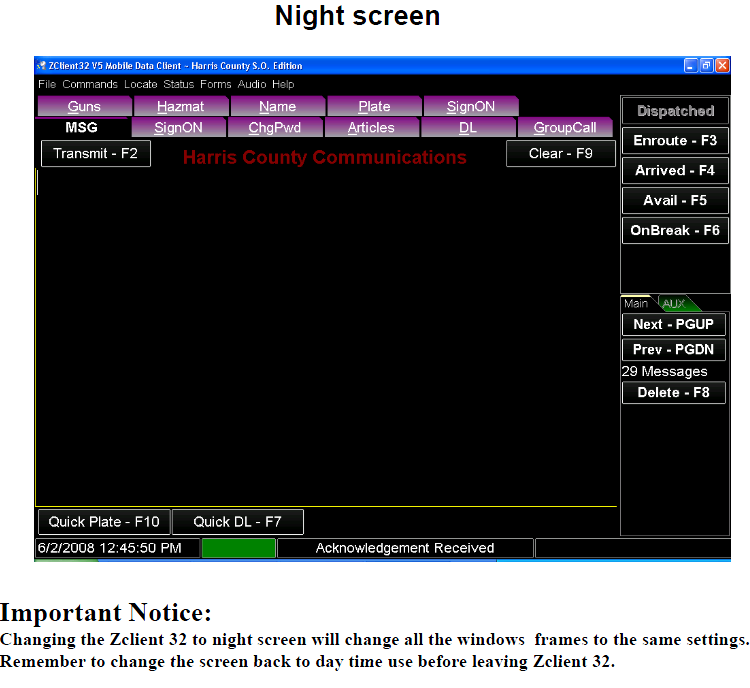Viewport: 750px width, 688px height.
Task: Click inside the black message text area
Action: 326,337
